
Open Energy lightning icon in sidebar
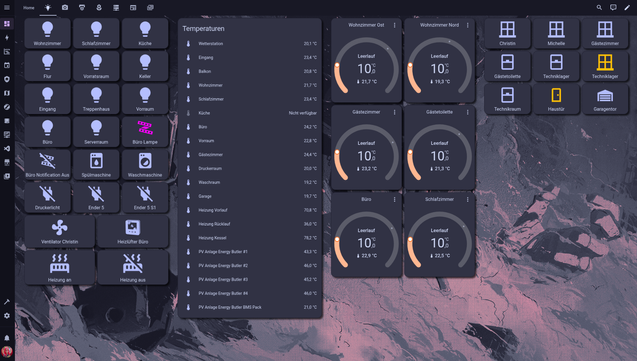click(7, 38)
